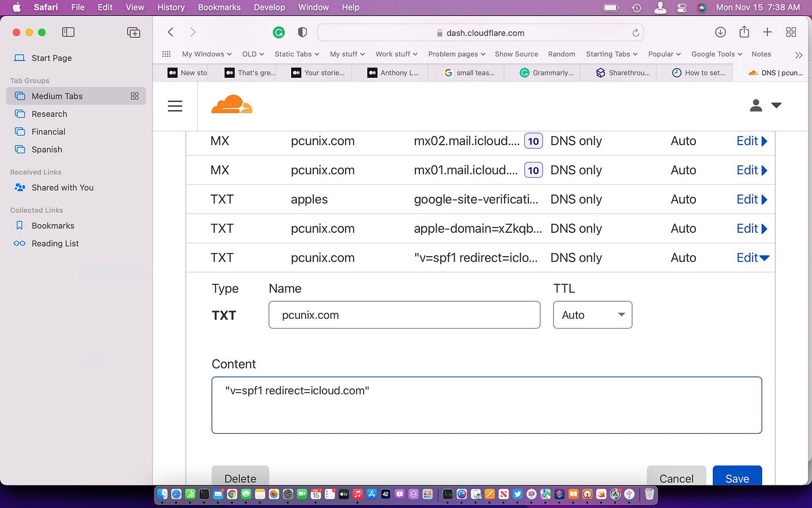This screenshot has height=508, width=812.
Task: Open the History menu
Action: click(x=171, y=8)
